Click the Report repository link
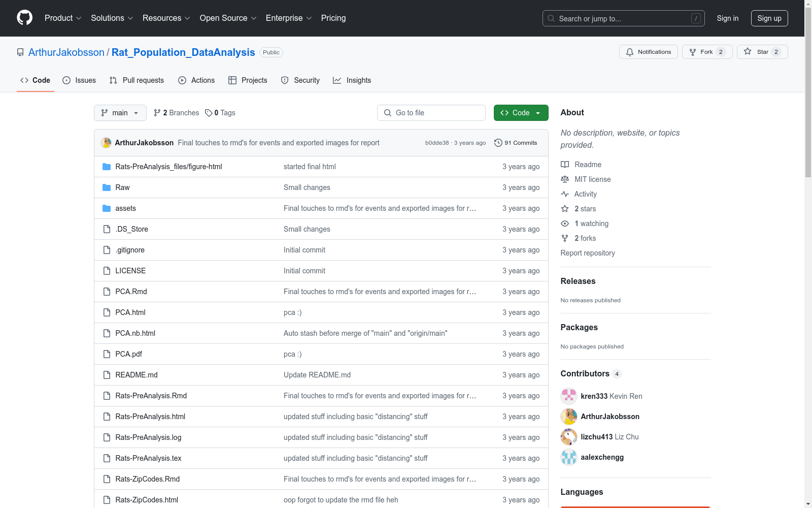Viewport: 812px width, 508px height. pos(588,253)
